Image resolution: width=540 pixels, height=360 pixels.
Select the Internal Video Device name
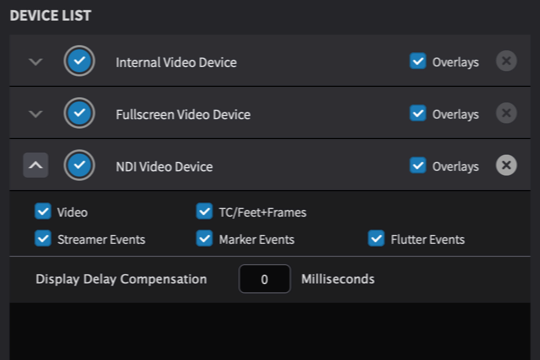coord(176,62)
